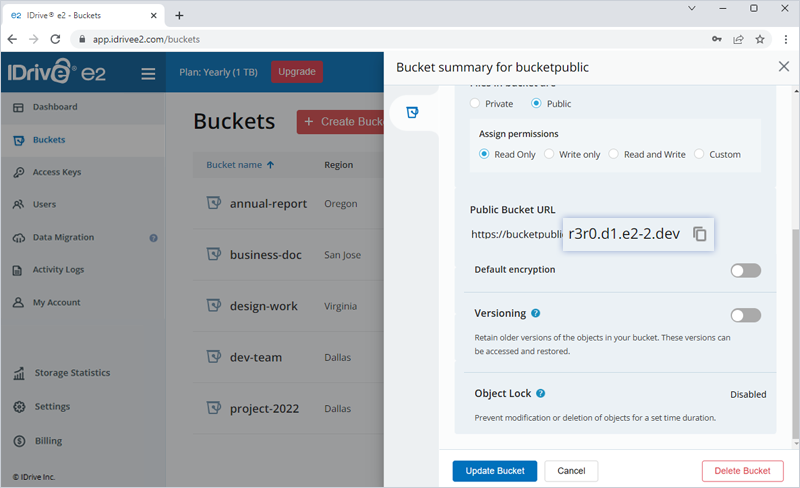Open the project-2022 bucket
Viewport: 800px width, 488px height.
point(264,408)
